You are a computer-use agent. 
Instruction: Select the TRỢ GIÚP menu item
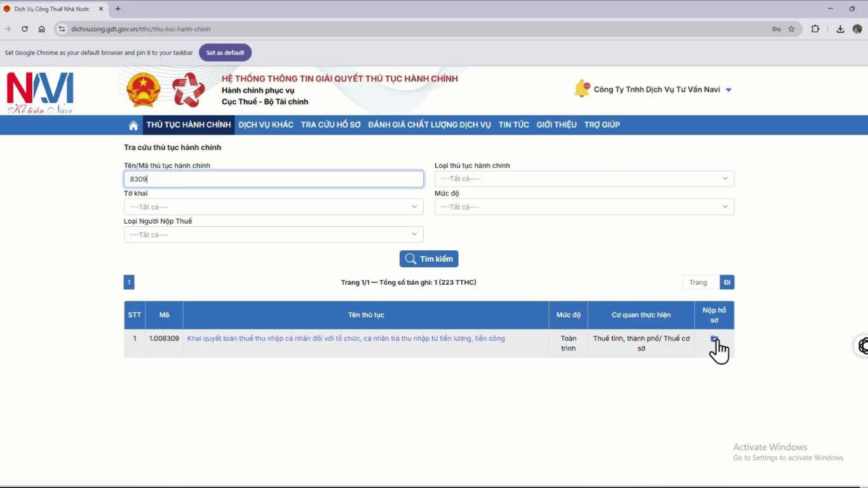point(602,125)
